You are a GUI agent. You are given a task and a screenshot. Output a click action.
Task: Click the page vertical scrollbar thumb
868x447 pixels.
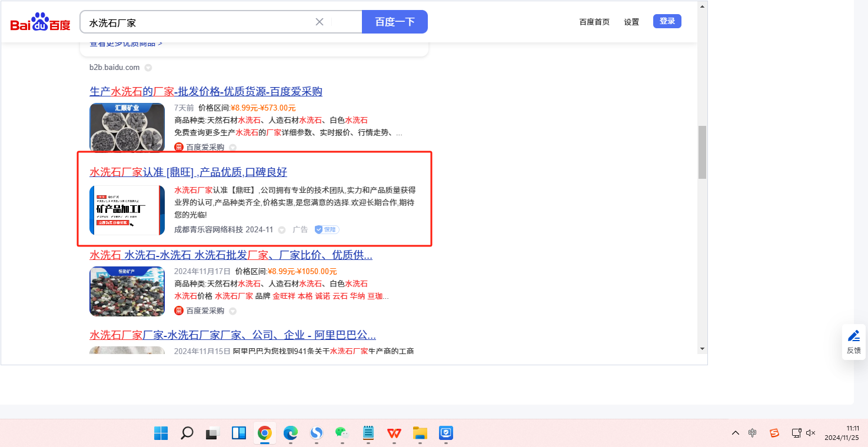pyautogui.click(x=702, y=152)
